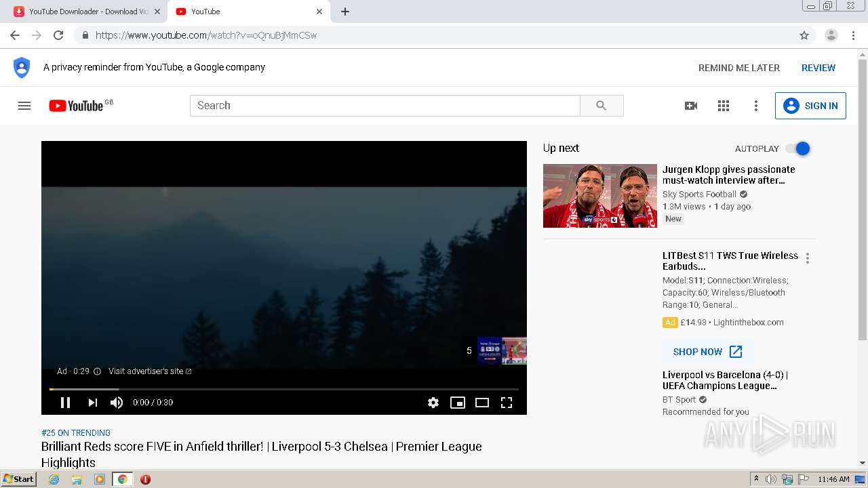Screen dimensions: 868x488
Task: Open the YouTube guide hamburger menu
Action: (x=24, y=106)
